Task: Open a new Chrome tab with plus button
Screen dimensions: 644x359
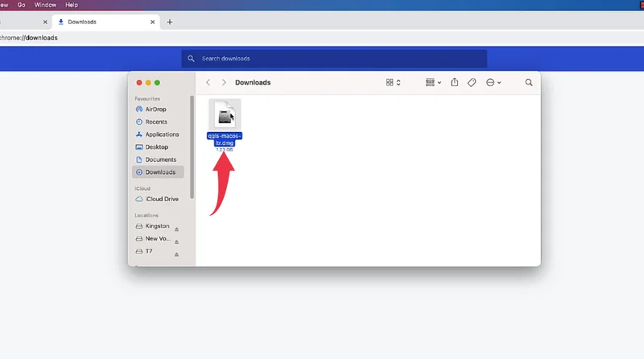Action: pos(170,22)
